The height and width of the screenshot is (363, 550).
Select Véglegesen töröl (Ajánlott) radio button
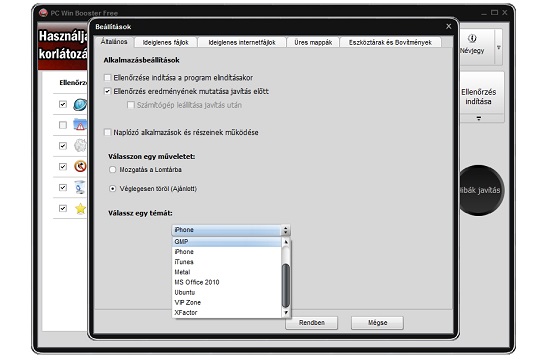pos(112,189)
